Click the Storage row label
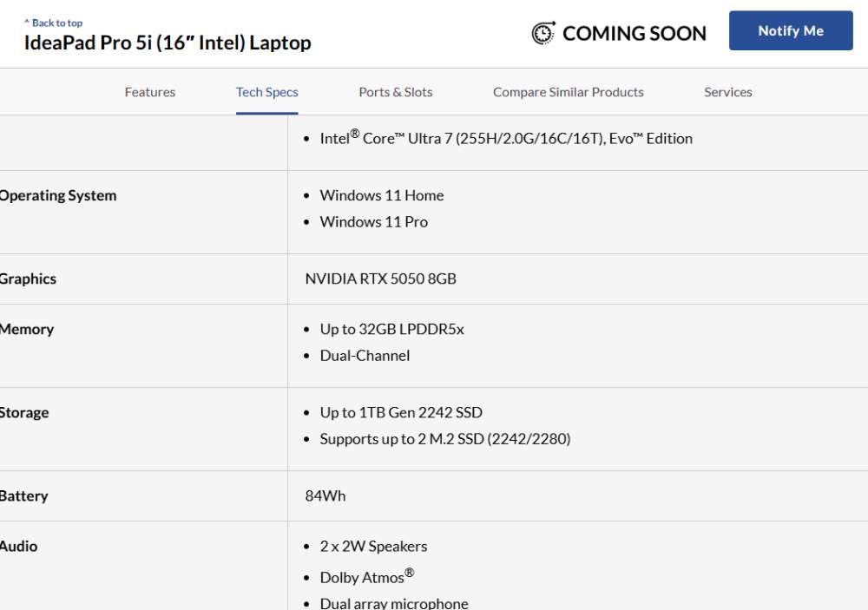This screenshot has height=610, width=868. (x=24, y=412)
